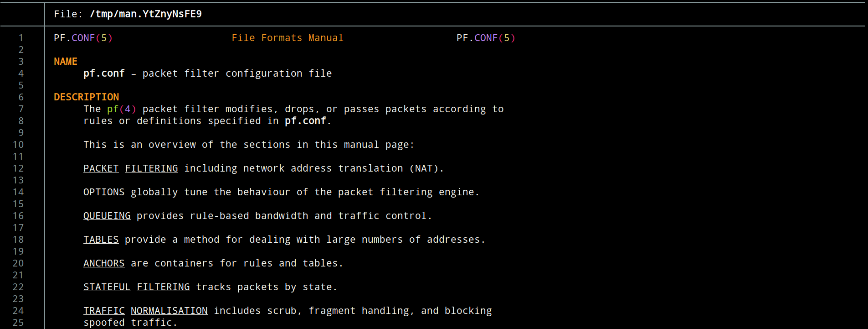Click the file path /tmp/man.YtZnyNsFE9

145,14
